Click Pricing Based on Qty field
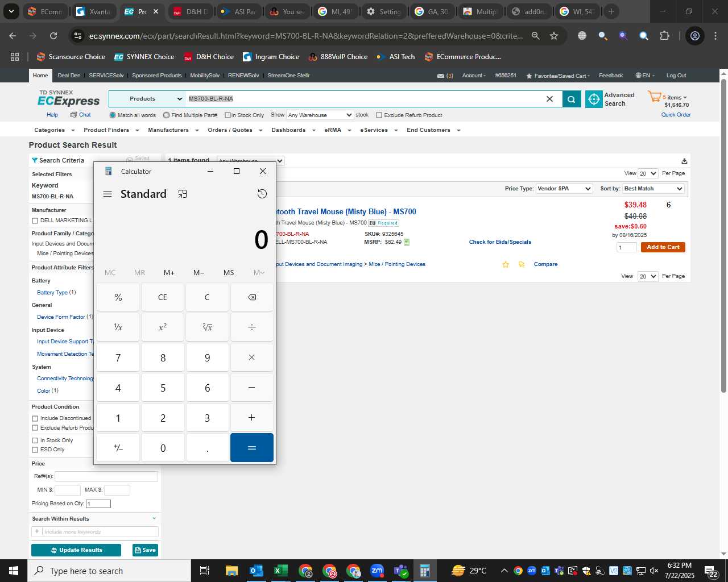The width and height of the screenshot is (728, 582). point(98,504)
